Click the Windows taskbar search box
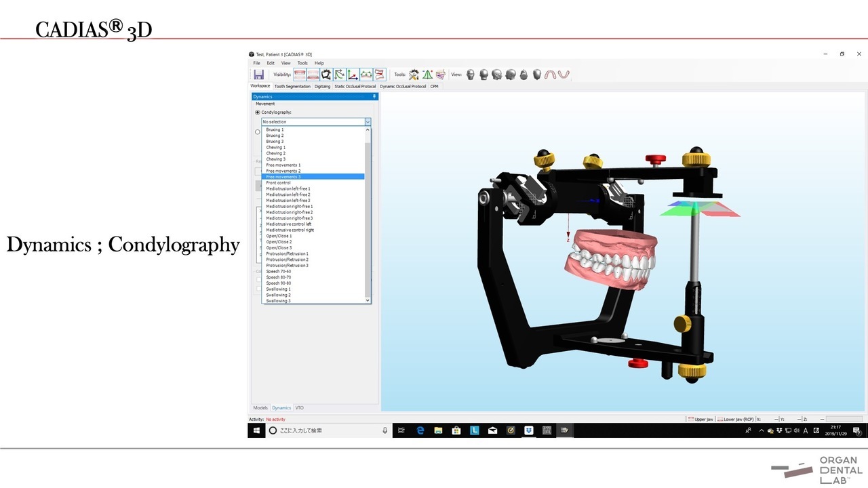868x488 pixels. click(329, 430)
